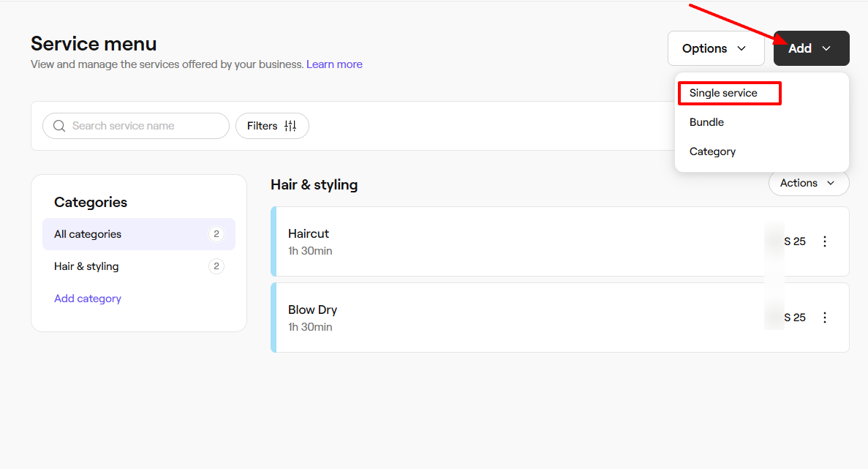Open the Filters sliders icon
Viewport: 868px width, 469px height.
290,126
